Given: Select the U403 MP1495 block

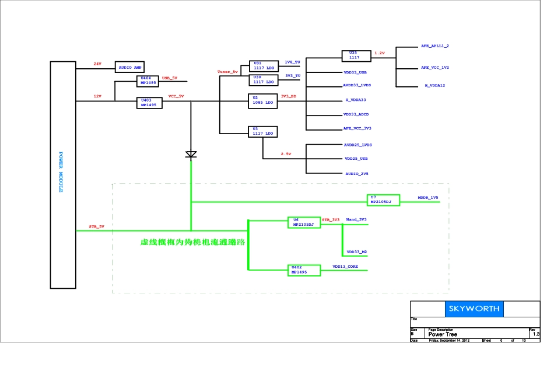Looking at the screenshot, I should pos(149,103).
